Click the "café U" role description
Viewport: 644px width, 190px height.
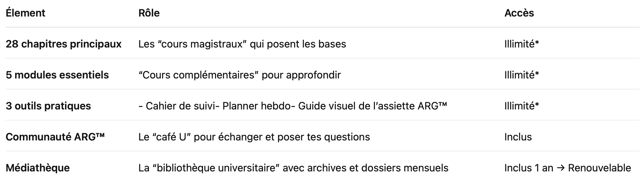(x=254, y=137)
